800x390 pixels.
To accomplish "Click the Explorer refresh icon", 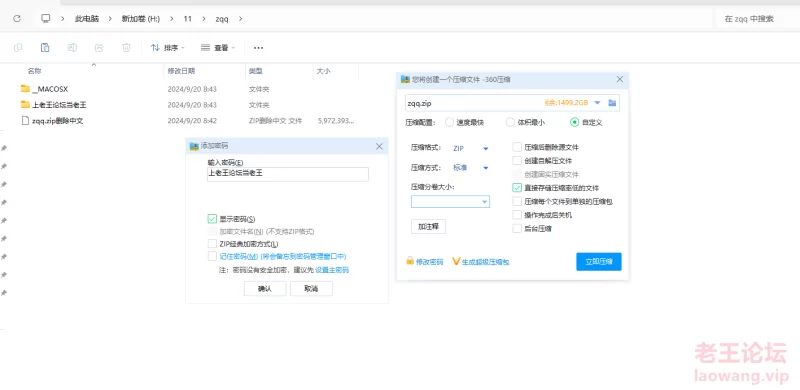I will [x=17, y=18].
